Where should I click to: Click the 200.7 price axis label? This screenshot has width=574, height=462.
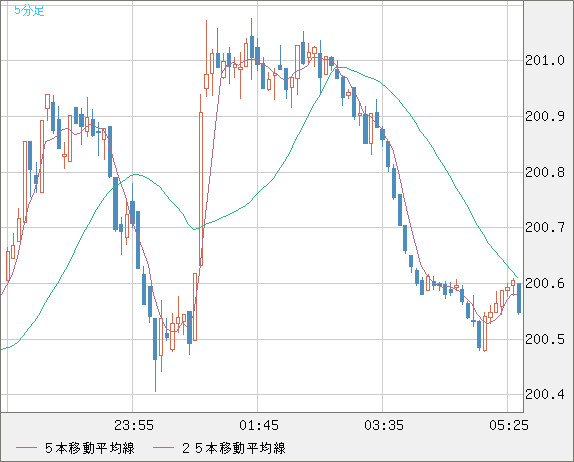point(545,228)
